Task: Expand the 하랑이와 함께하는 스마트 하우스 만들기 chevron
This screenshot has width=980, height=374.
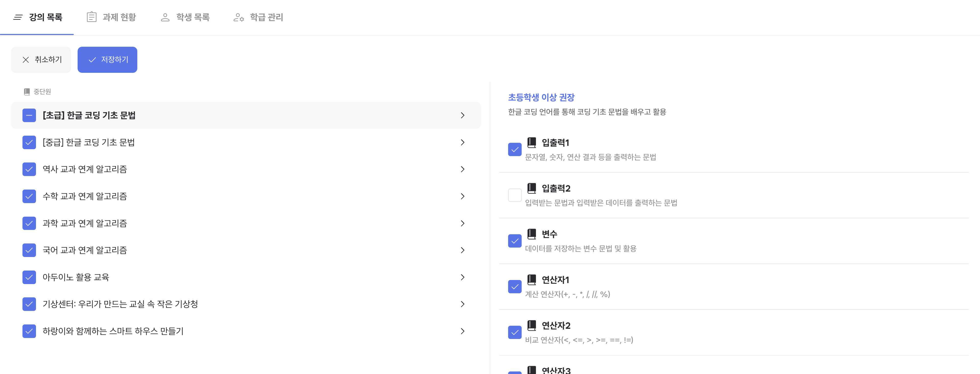Action: click(462, 331)
